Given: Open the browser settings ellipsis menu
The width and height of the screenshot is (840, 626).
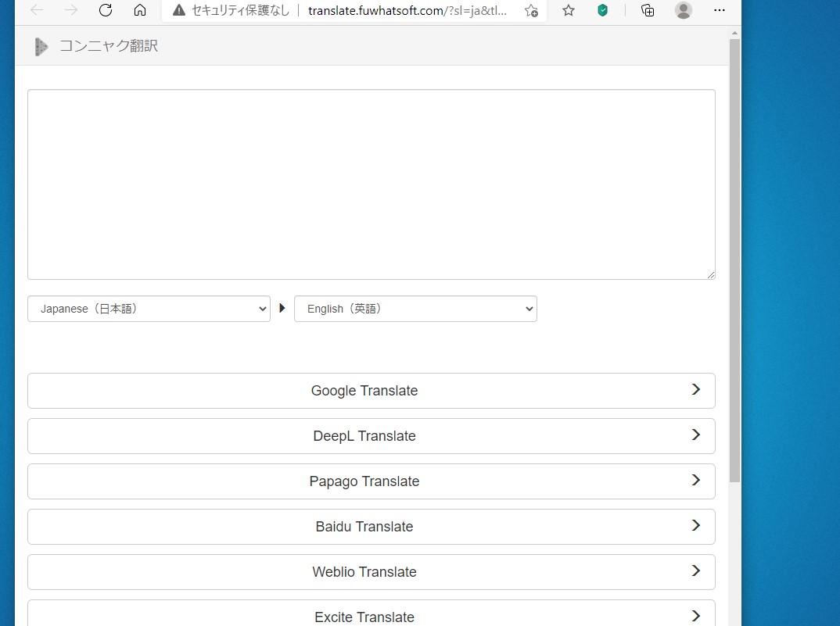Looking at the screenshot, I should (720, 10).
